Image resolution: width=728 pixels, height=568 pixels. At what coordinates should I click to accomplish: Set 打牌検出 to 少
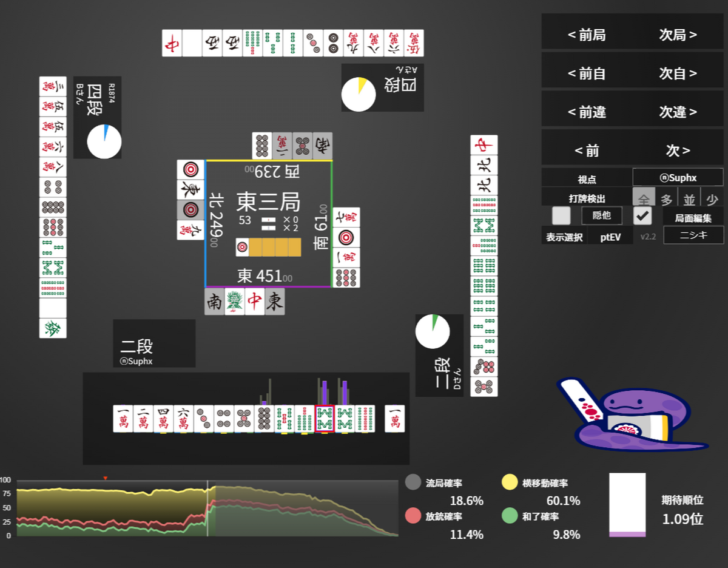(712, 198)
